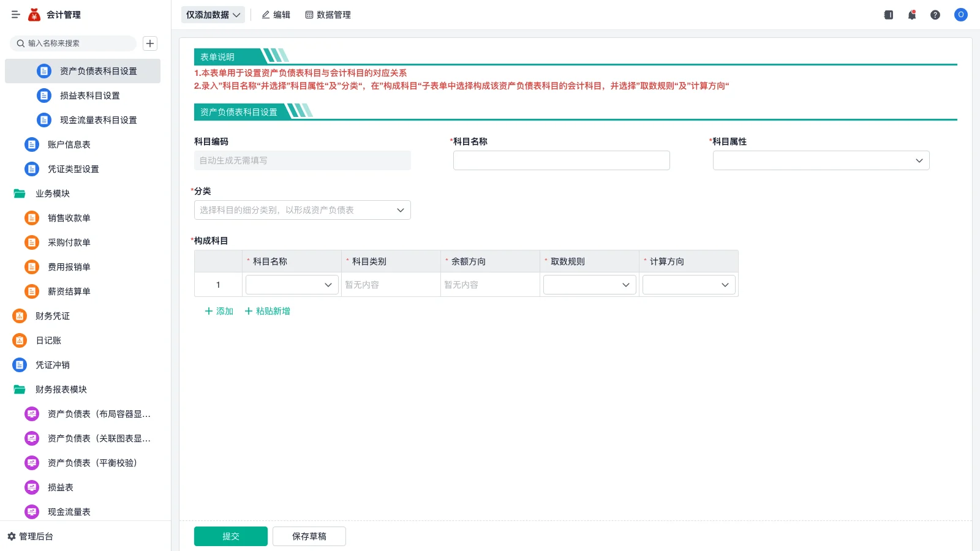Open the notification bell icon
Image resolution: width=980 pixels, height=551 pixels.
tap(912, 15)
